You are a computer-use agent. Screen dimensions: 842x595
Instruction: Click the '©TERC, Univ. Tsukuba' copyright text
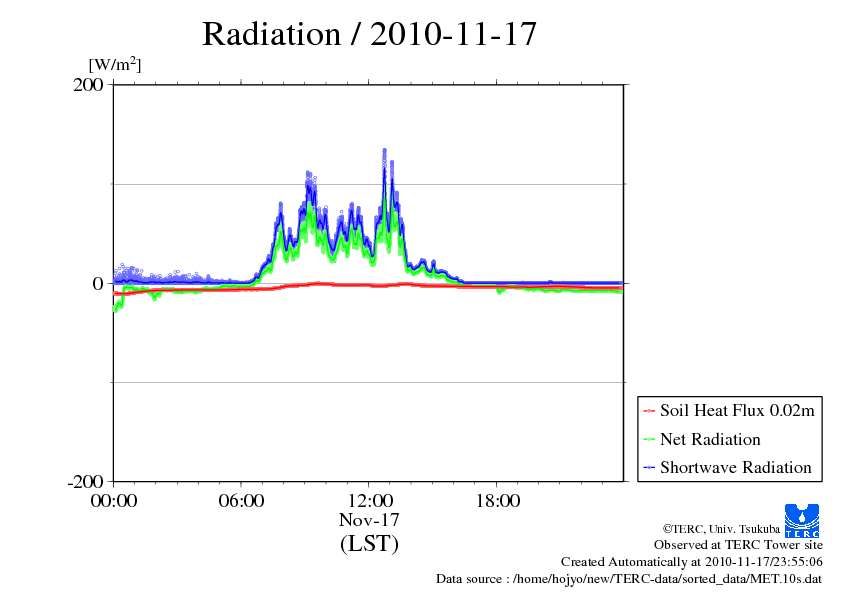[x=721, y=529]
